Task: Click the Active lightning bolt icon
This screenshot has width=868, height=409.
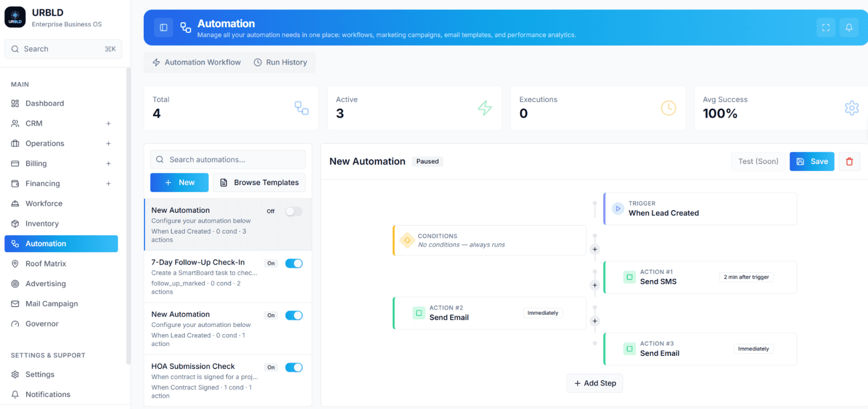Action: (x=485, y=108)
